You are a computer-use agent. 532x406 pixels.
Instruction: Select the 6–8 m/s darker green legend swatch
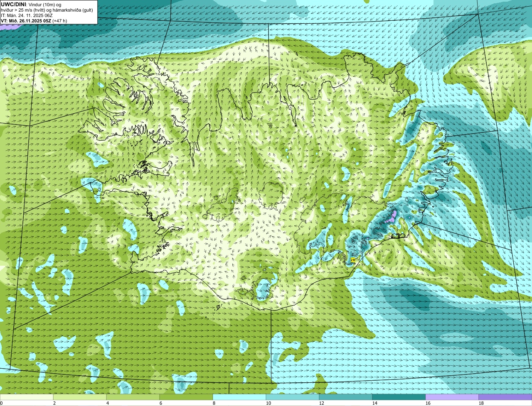(186, 397)
